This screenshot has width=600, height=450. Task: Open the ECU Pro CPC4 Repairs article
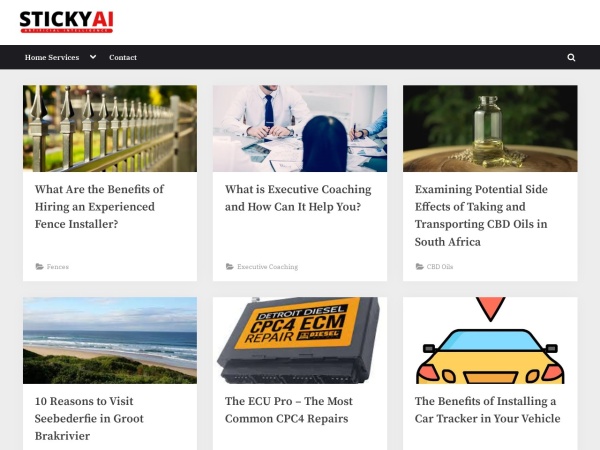[289, 410]
